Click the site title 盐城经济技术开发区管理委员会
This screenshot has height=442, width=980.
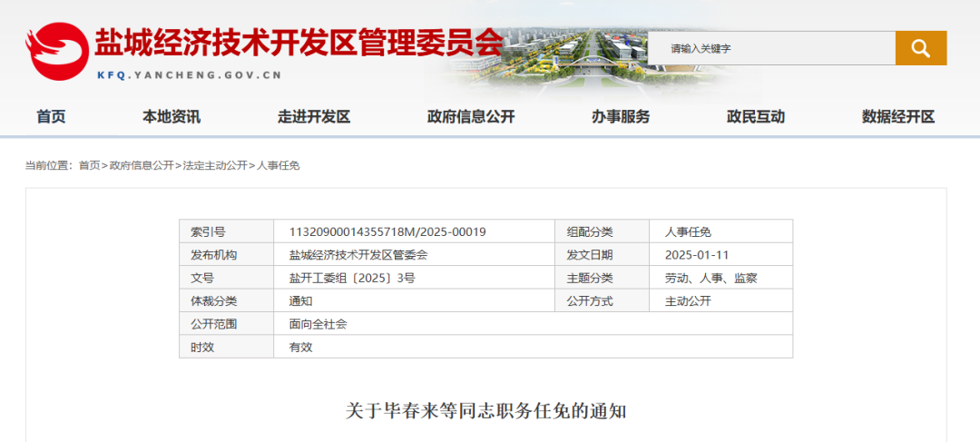pos(299,44)
